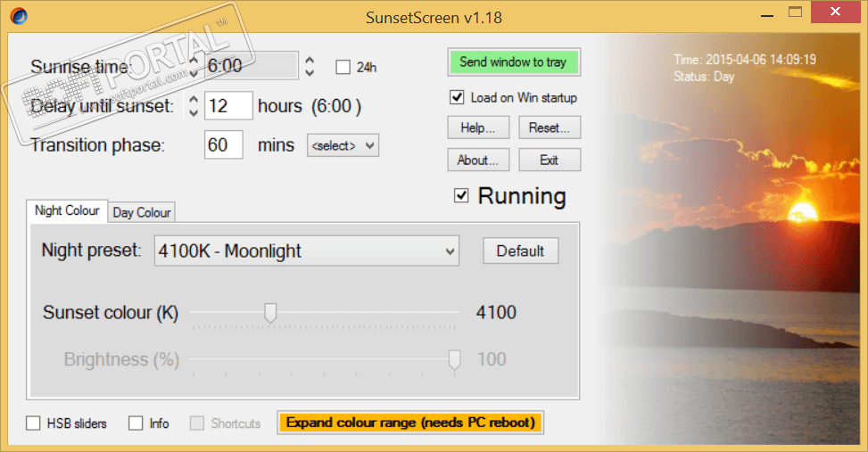The image size is (868, 452).
Task: Open the About... dialog
Action: tap(478, 160)
